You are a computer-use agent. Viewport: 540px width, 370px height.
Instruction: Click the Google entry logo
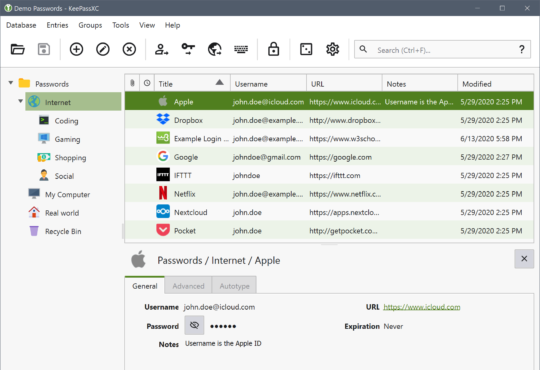(x=163, y=156)
